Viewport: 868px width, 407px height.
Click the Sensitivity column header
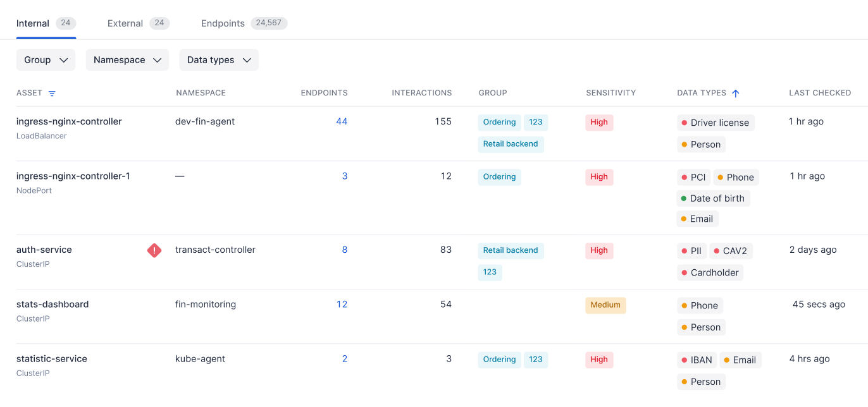pos(611,93)
